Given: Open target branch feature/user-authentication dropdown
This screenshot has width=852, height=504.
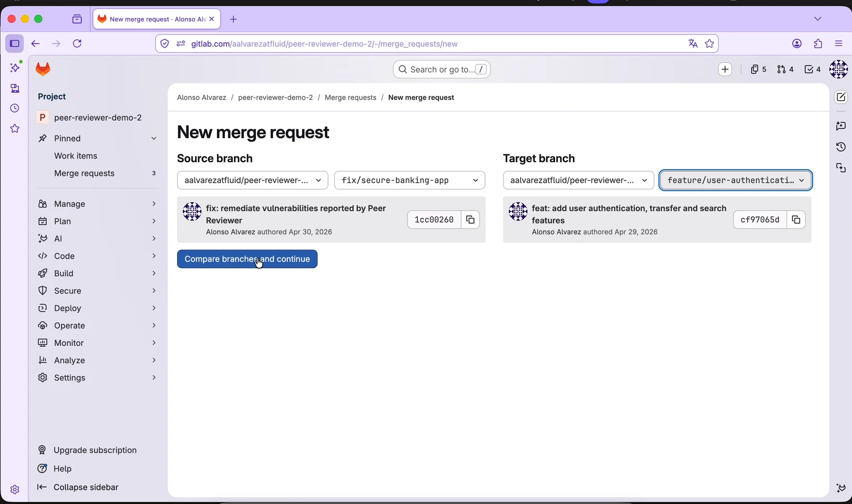Looking at the screenshot, I should tap(736, 180).
